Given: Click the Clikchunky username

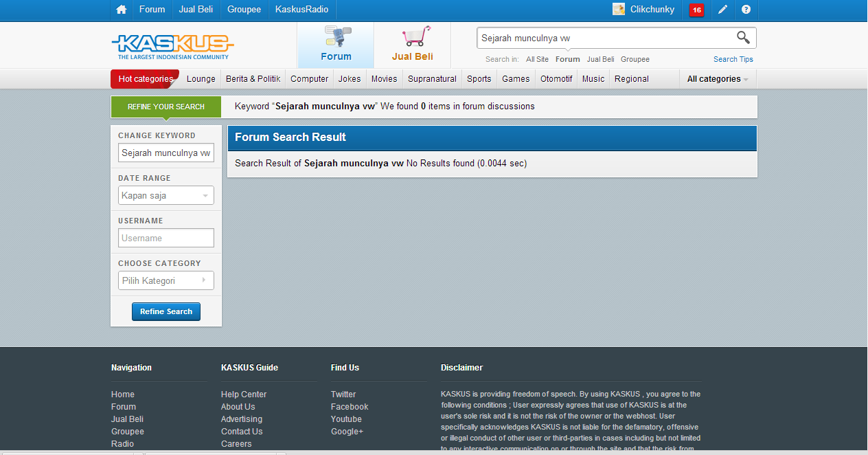Looking at the screenshot, I should (x=651, y=10).
